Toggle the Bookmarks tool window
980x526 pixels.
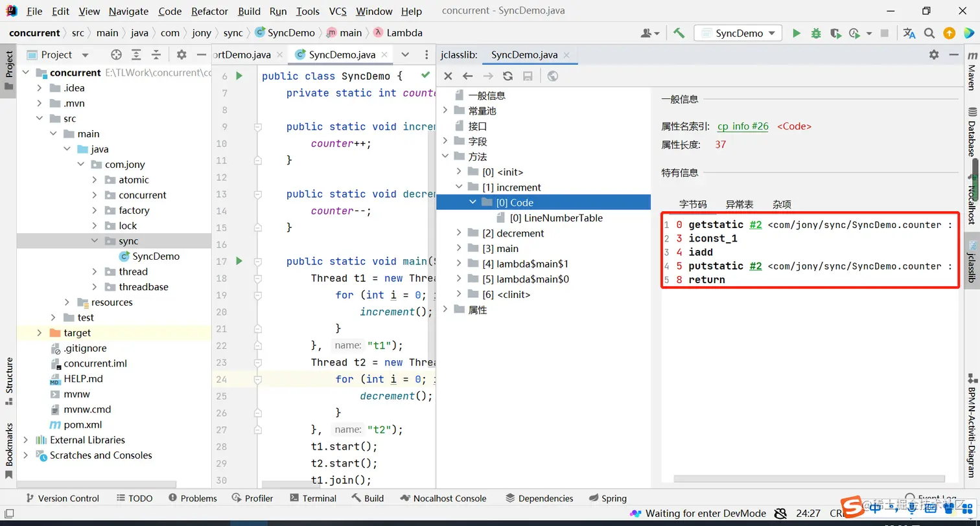8,452
